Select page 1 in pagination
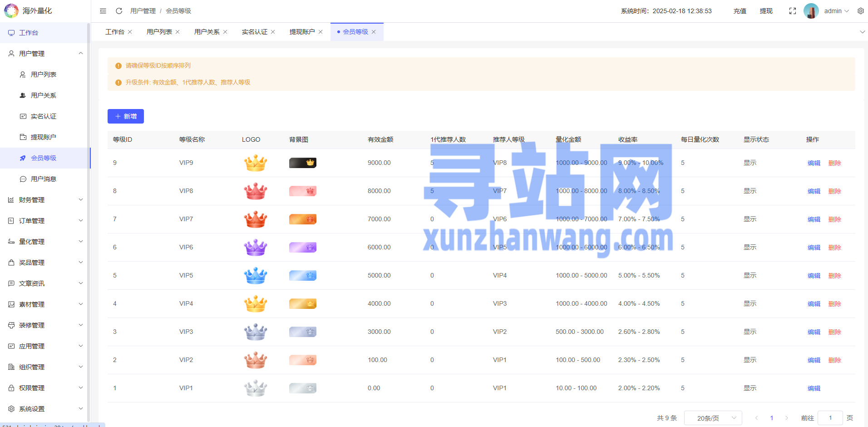Image resolution: width=868 pixels, height=427 pixels. tap(772, 418)
